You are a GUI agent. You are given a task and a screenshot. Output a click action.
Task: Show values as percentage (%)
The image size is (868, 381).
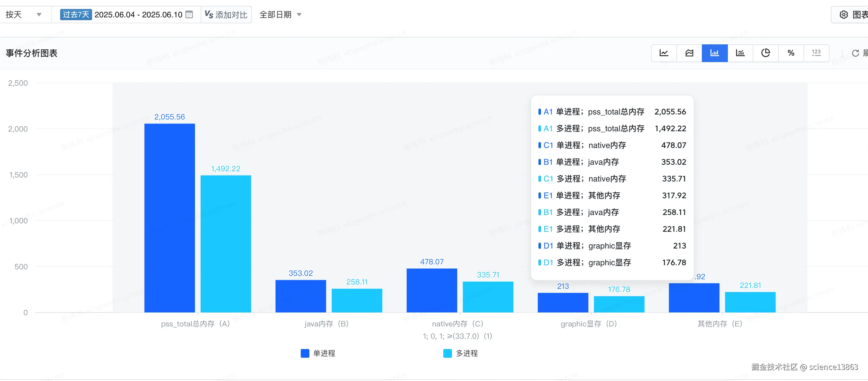tap(791, 53)
